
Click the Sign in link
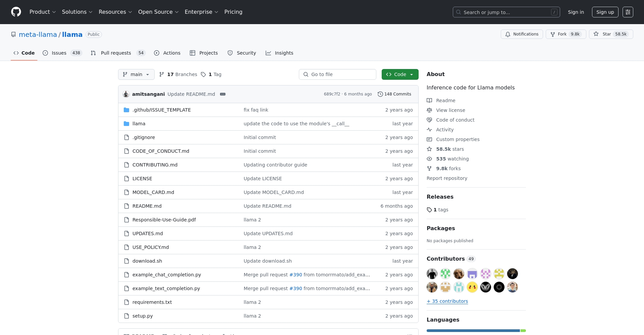click(576, 12)
